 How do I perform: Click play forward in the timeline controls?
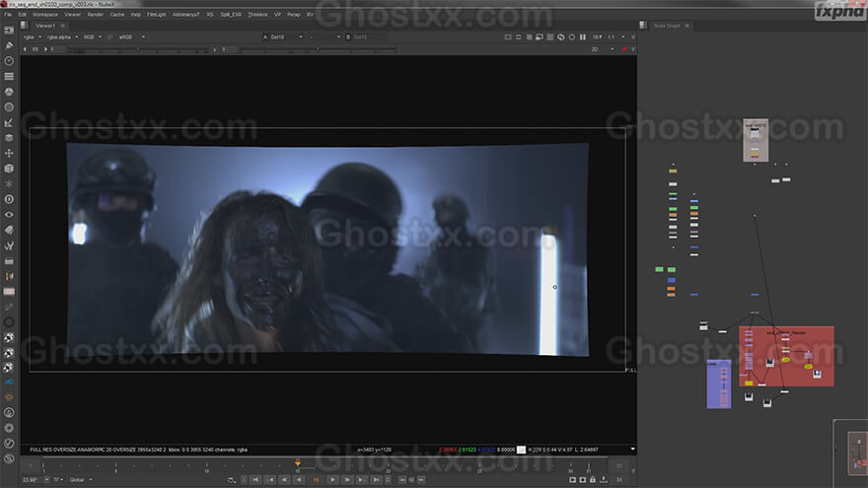(332, 480)
